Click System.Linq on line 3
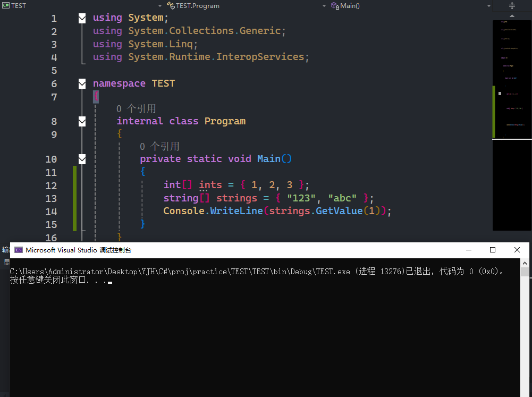 click(161, 44)
